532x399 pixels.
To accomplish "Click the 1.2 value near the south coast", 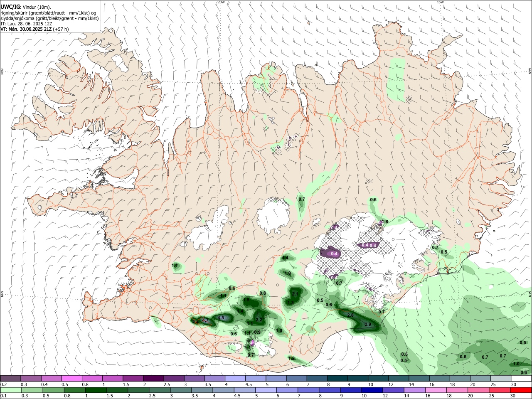I will click(x=291, y=358).
